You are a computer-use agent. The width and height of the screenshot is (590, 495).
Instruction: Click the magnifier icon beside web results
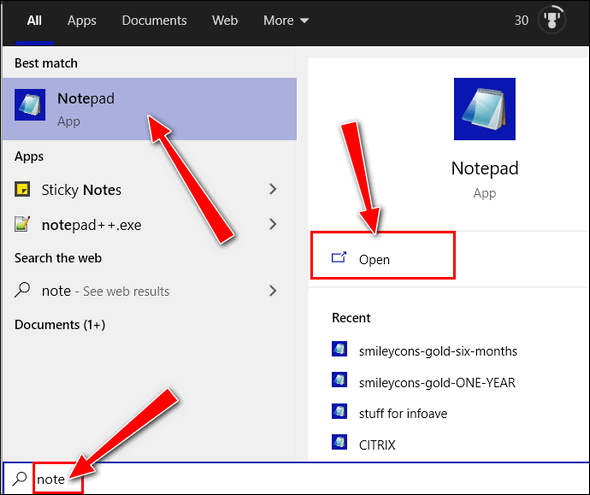pyautogui.click(x=22, y=290)
